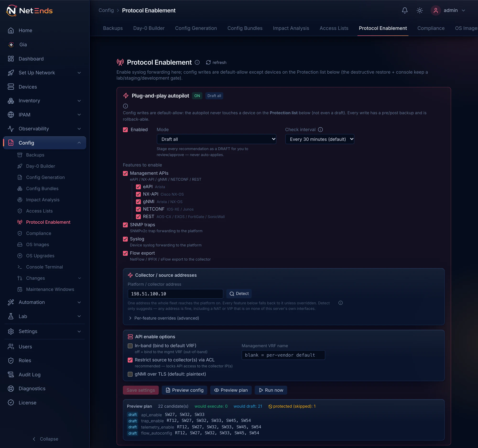Uncheck the Enabled autopilot checkbox
478x448 pixels.
click(x=125, y=130)
